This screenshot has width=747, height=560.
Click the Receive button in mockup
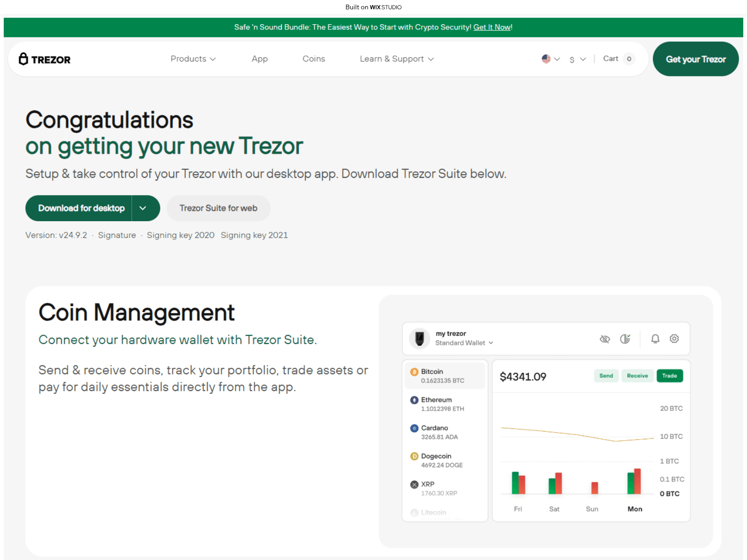click(x=637, y=376)
